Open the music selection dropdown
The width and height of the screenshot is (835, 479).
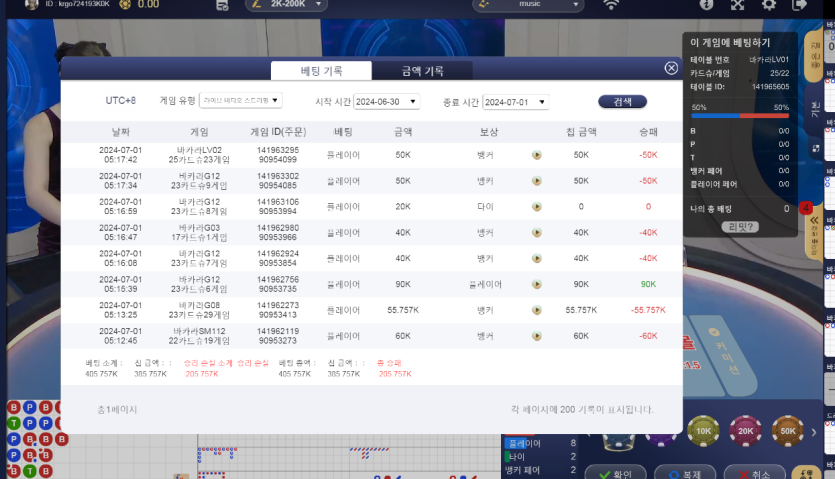[528, 4]
